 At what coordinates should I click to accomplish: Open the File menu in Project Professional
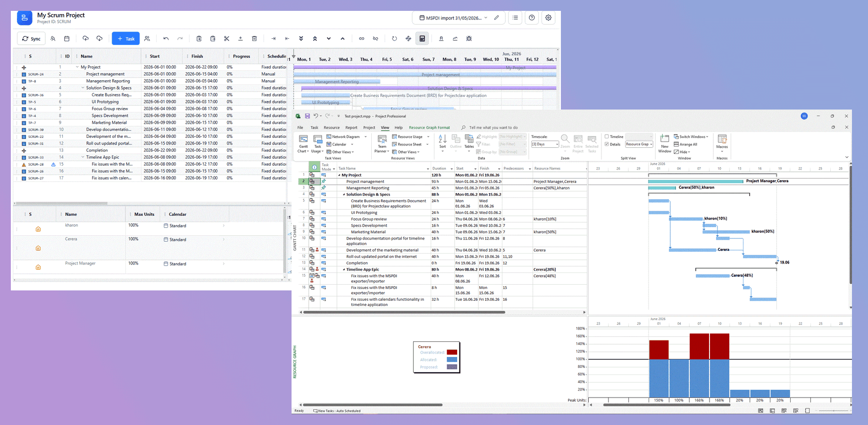[300, 127]
